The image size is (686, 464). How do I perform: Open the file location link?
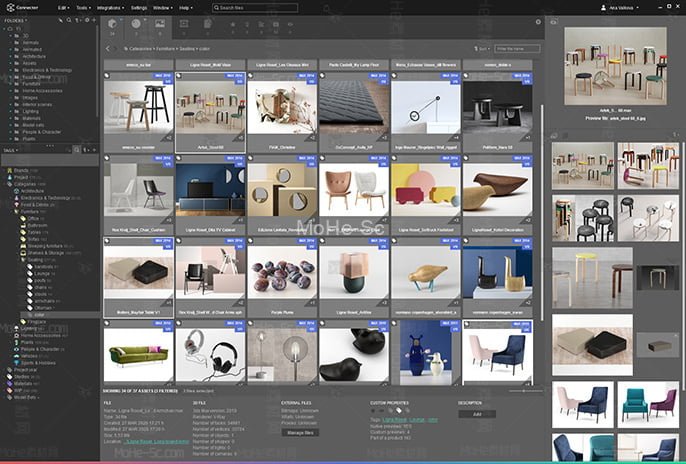pos(157,441)
